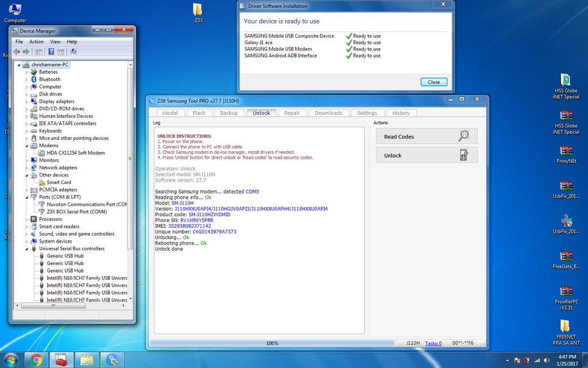Screen dimensions: 588x368
Task: Open Action Center flag tray icon
Action: (x=517, y=361)
